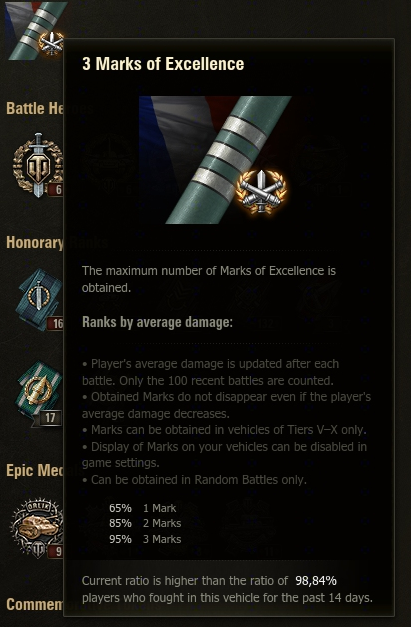Click the 95% 3 Marks row
Screen dimensions: 411x627
point(145,539)
